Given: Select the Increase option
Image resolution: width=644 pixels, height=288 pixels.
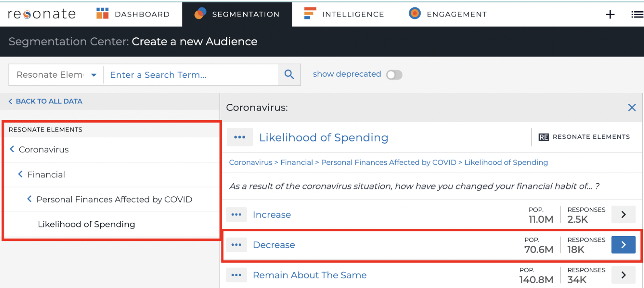Looking at the screenshot, I should pos(272,215).
